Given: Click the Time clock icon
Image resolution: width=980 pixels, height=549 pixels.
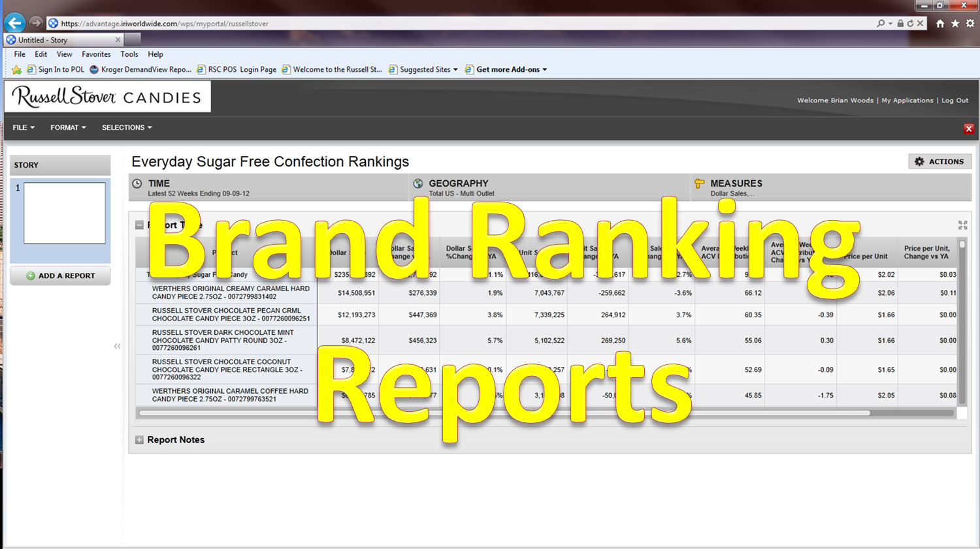Looking at the screenshot, I should pos(137,183).
